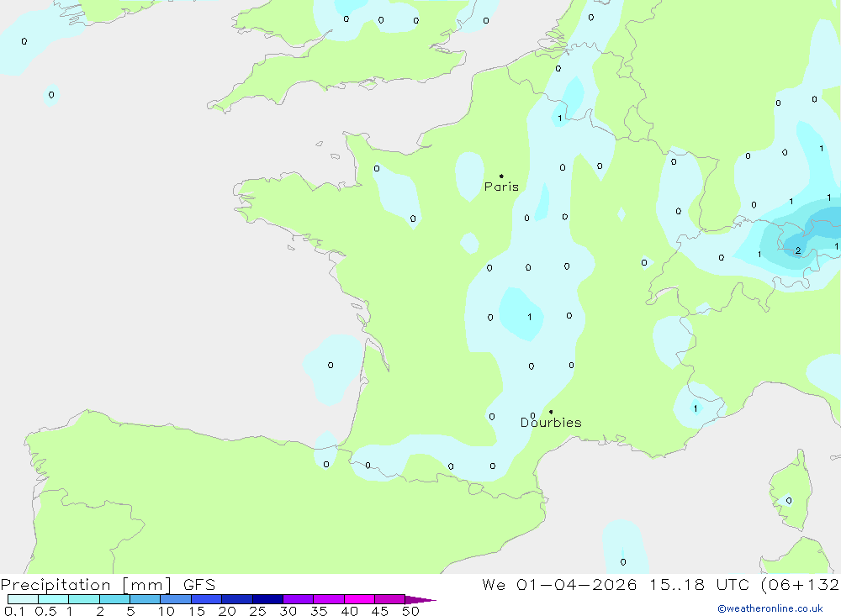Pick the 1–2 mm legend swatch
This screenshot has height=616, width=841.
pos(84,599)
